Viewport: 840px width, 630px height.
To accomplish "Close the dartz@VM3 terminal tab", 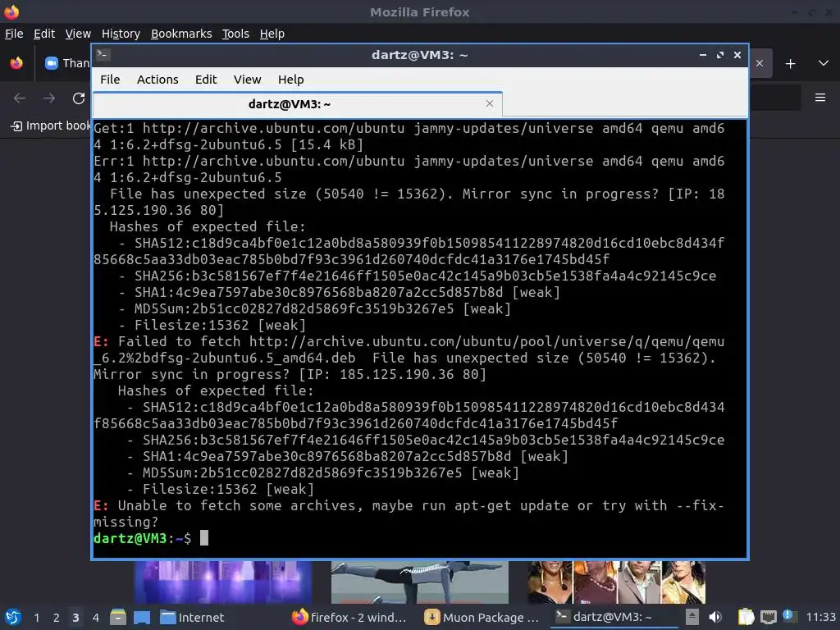I will (490, 103).
